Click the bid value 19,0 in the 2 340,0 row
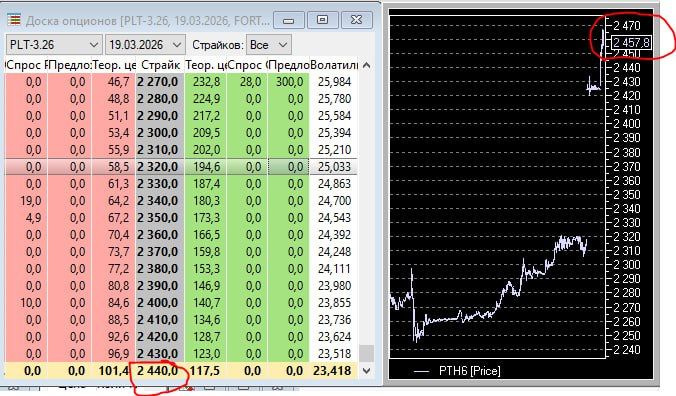The width and height of the screenshot is (676, 396). click(31, 201)
